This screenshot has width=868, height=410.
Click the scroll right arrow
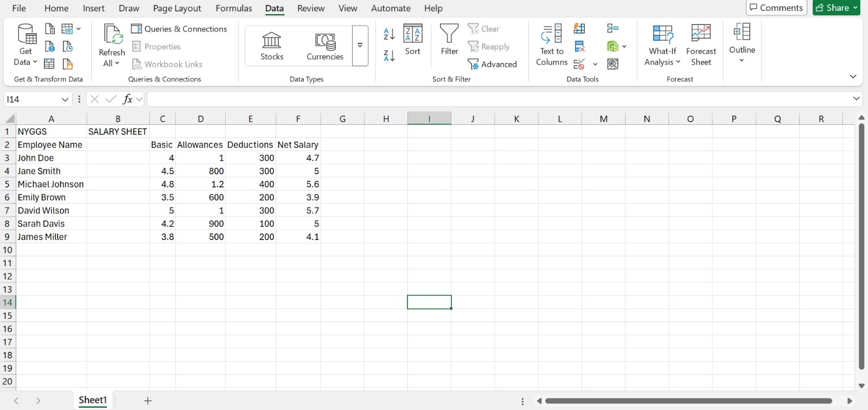coord(850,401)
